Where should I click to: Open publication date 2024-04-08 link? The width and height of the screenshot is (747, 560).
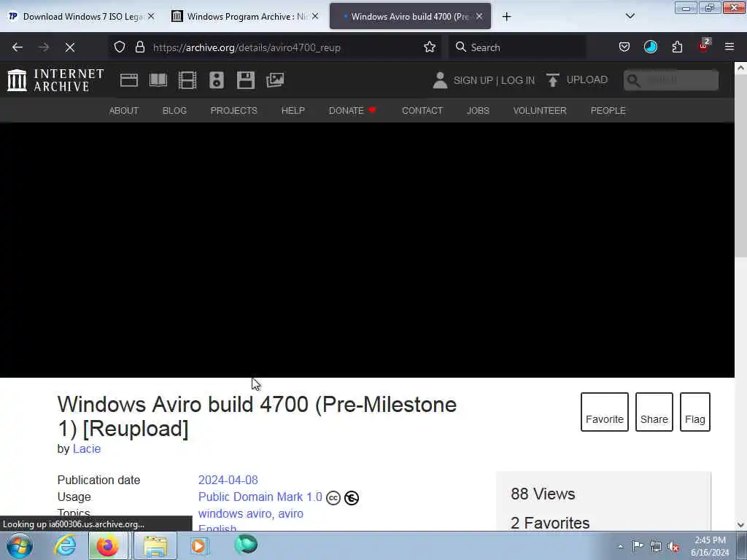point(228,480)
